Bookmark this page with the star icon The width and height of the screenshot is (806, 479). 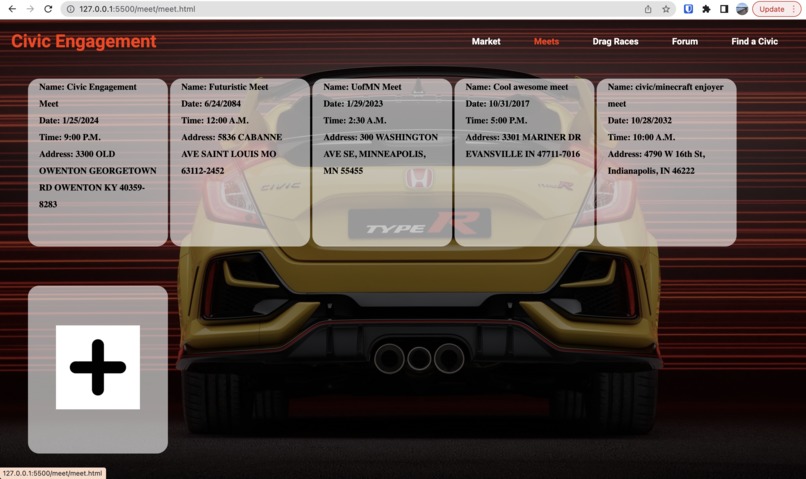click(x=666, y=9)
